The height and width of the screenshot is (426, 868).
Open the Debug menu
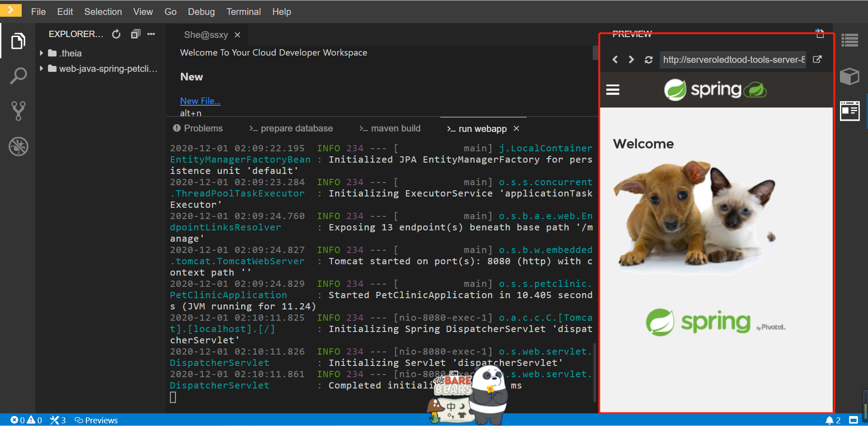(x=201, y=12)
